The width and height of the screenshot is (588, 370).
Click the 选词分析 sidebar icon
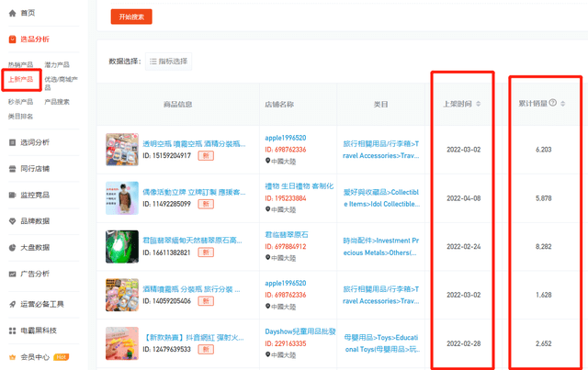pyautogui.click(x=12, y=142)
